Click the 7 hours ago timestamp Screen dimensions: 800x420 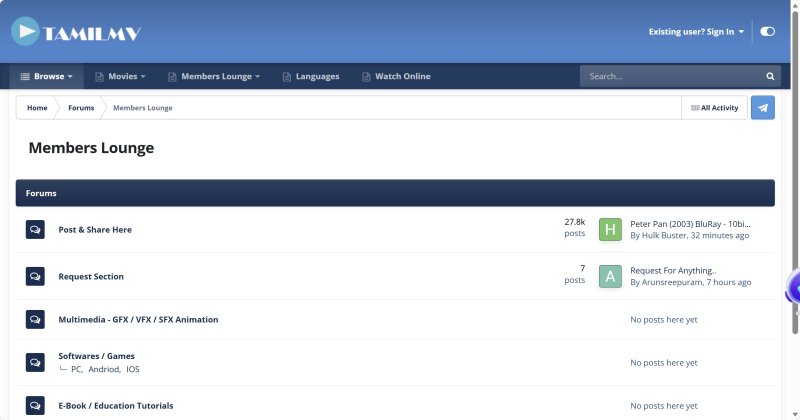729,282
